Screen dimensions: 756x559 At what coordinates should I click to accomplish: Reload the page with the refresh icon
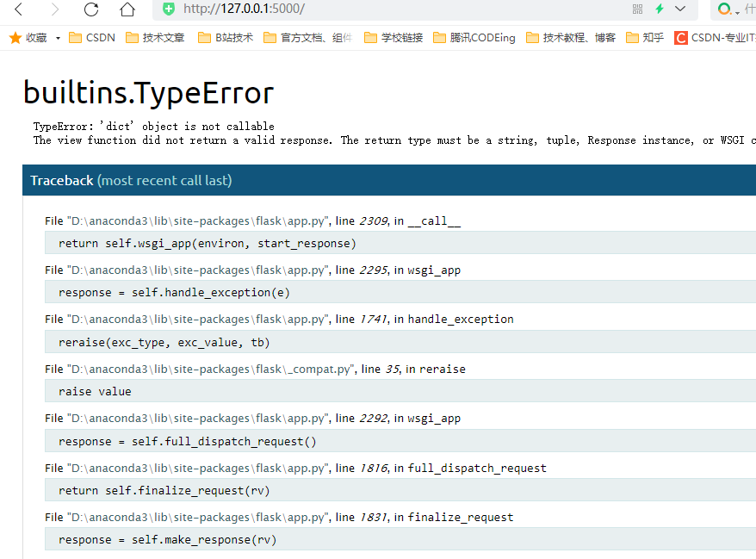[91, 9]
